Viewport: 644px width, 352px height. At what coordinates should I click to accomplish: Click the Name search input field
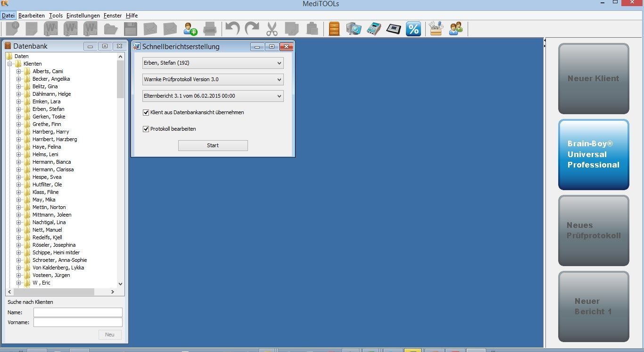click(78, 312)
